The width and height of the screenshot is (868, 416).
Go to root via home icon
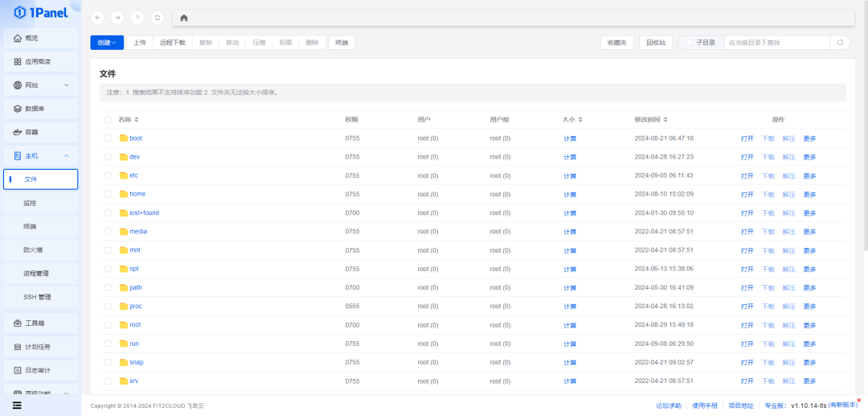tap(184, 18)
